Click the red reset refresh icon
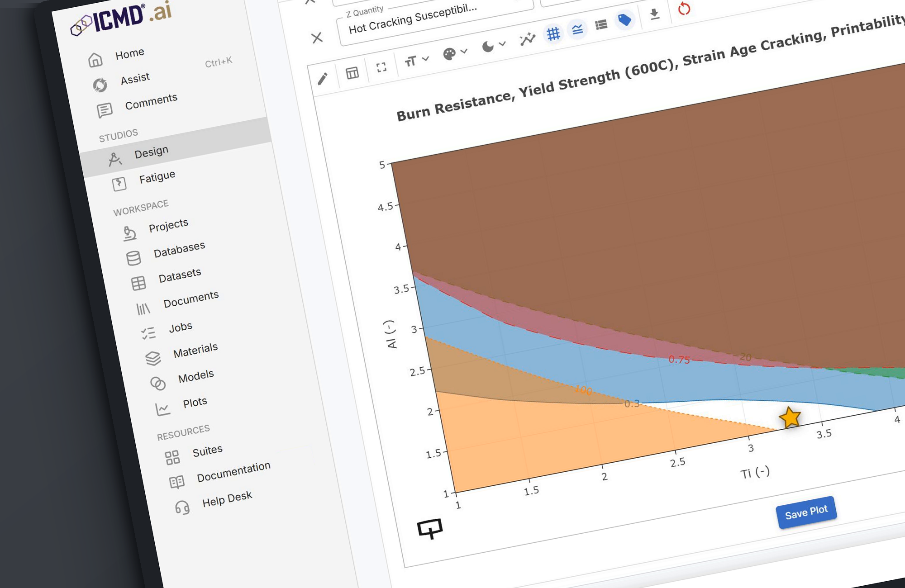 pos(684,9)
